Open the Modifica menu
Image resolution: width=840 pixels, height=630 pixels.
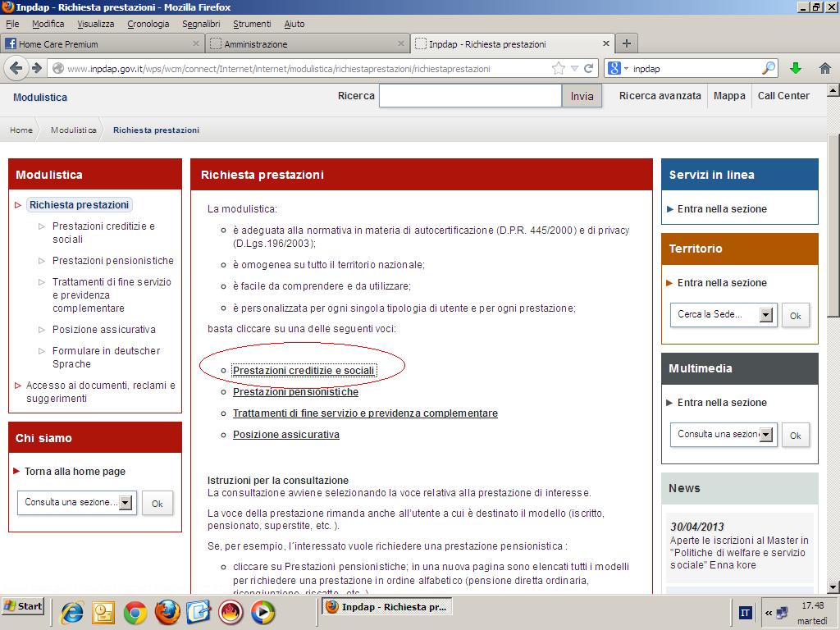[x=48, y=24]
